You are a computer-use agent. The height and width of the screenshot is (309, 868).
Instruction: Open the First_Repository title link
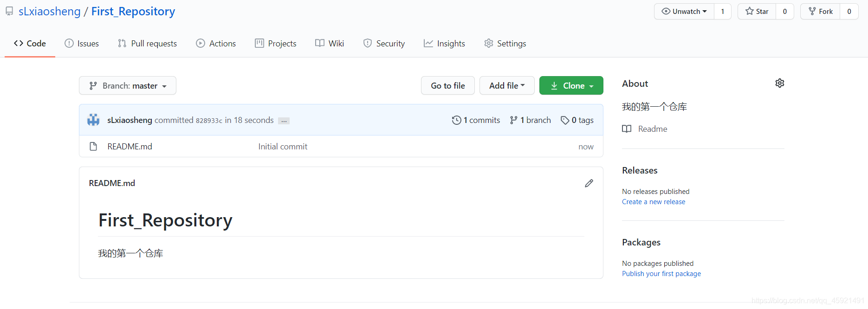(133, 11)
